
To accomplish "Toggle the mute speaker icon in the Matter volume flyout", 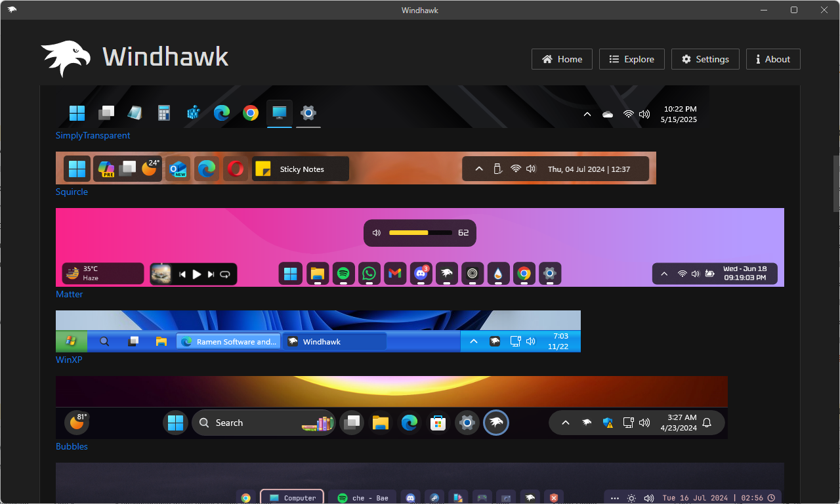I will coord(377,232).
